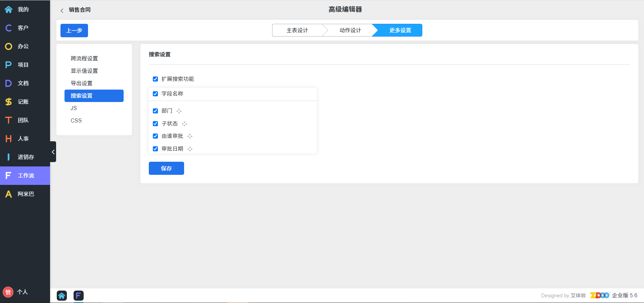Open the 我的 home icon in sidebar
The width and height of the screenshot is (644, 303).
tap(8, 9)
